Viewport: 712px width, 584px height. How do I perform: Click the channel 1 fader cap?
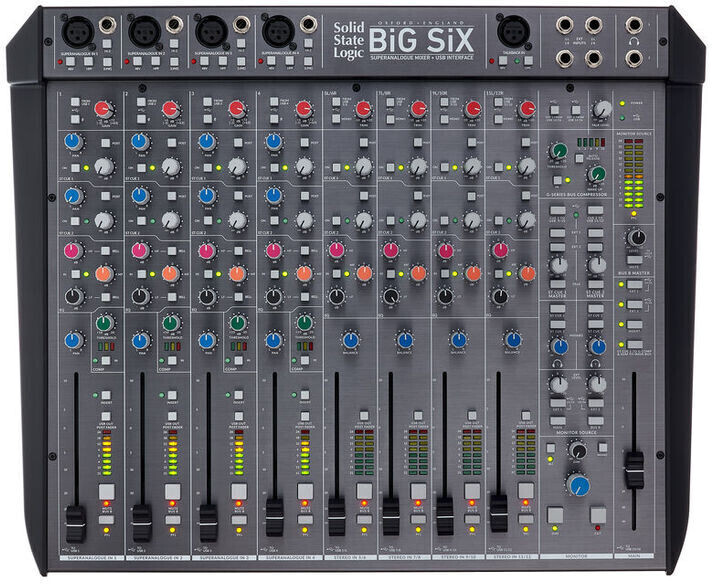tap(74, 520)
